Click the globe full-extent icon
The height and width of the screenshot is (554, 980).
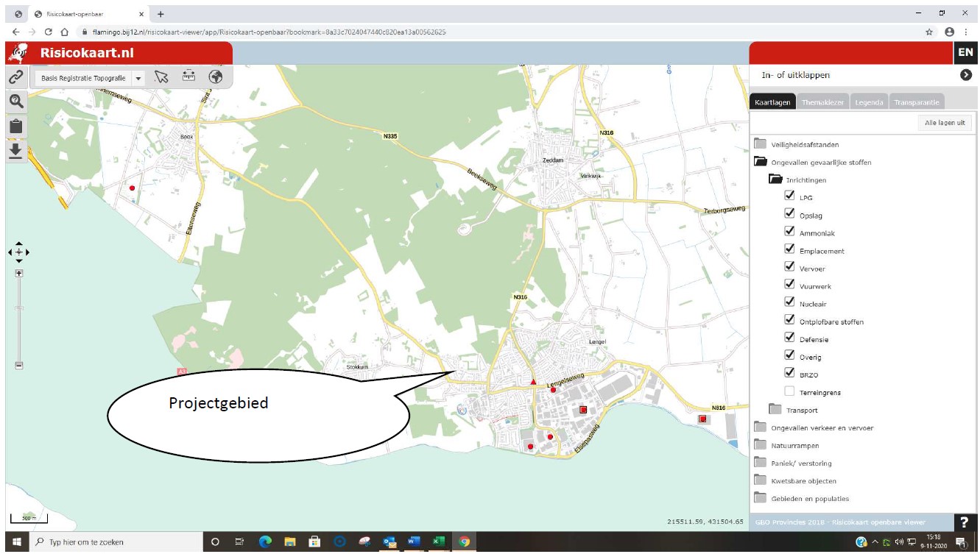click(216, 77)
